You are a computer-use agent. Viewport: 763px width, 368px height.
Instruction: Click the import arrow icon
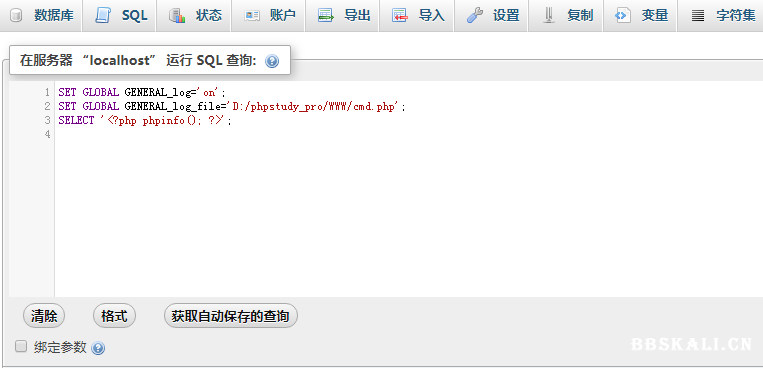(x=400, y=16)
